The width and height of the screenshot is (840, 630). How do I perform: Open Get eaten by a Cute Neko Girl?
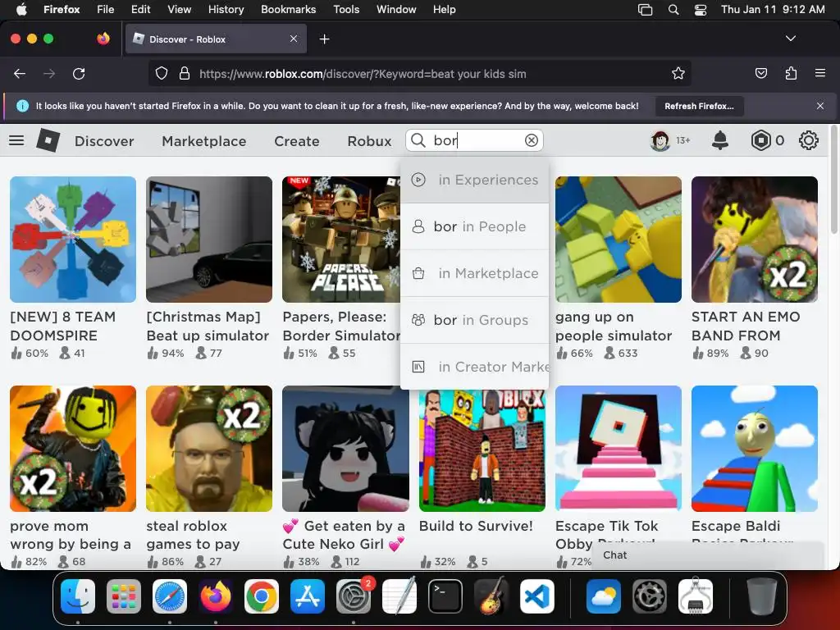tap(345, 449)
